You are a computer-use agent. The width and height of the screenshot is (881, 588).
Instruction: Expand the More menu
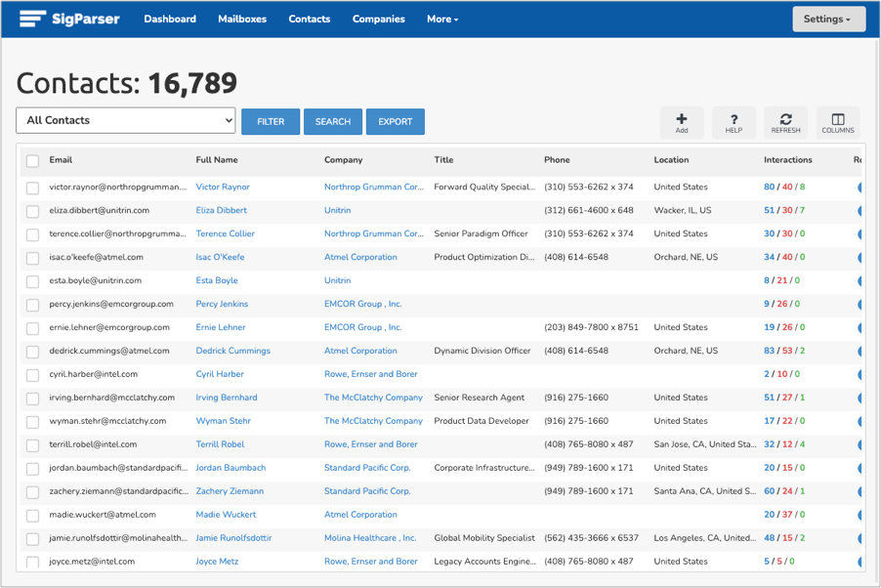442,19
